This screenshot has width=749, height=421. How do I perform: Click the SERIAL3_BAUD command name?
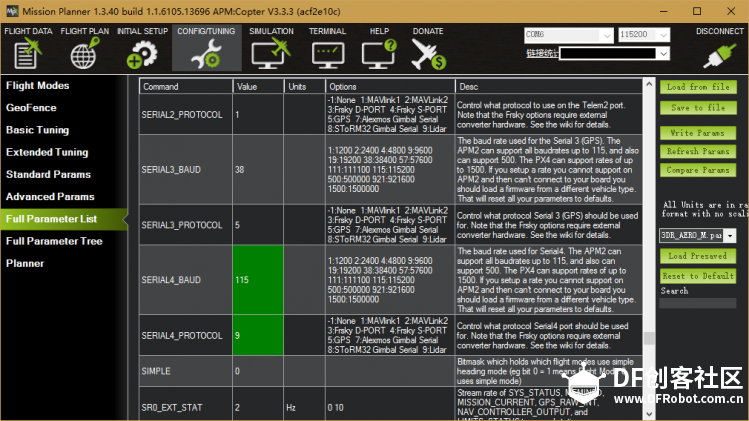pos(171,170)
